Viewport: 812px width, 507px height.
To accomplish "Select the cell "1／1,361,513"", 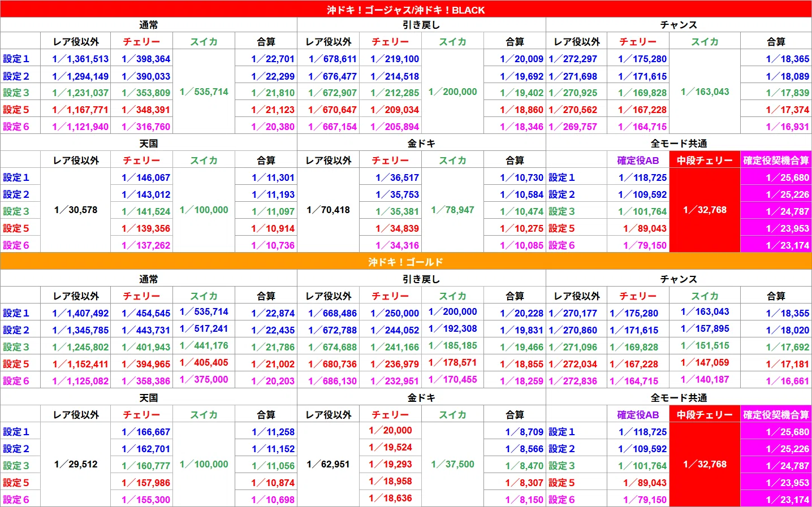I will [76, 58].
